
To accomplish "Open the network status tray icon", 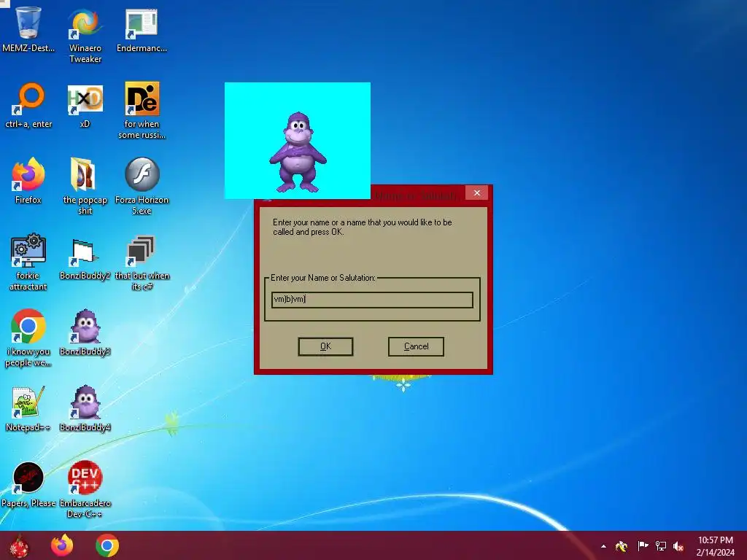I will [x=661, y=545].
